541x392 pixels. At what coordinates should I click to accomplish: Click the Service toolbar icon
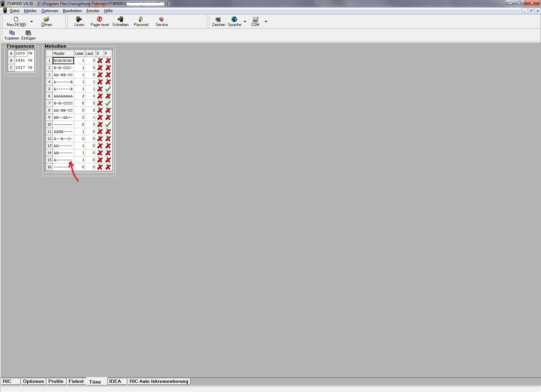pyautogui.click(x=162, y=20)
